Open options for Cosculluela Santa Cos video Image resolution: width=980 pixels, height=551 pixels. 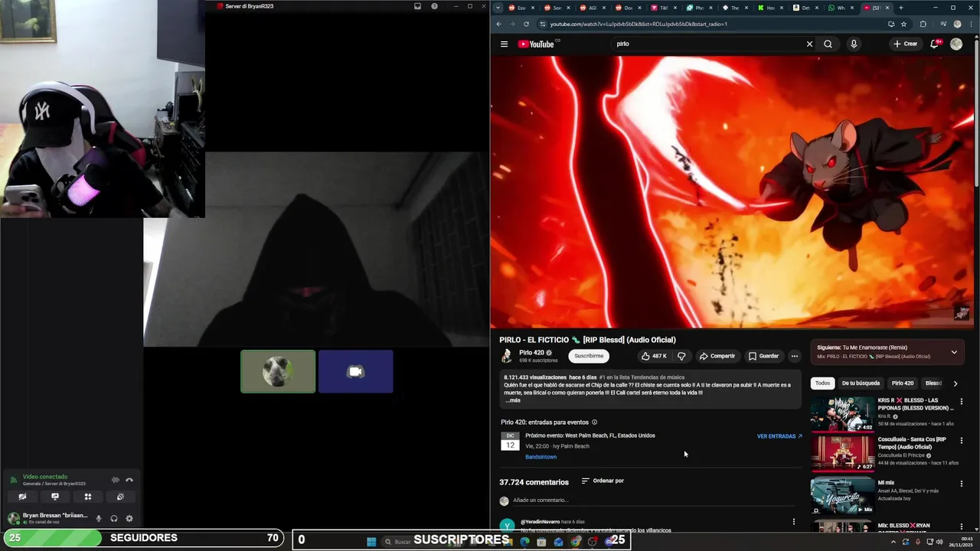click(x=961, y=441)
